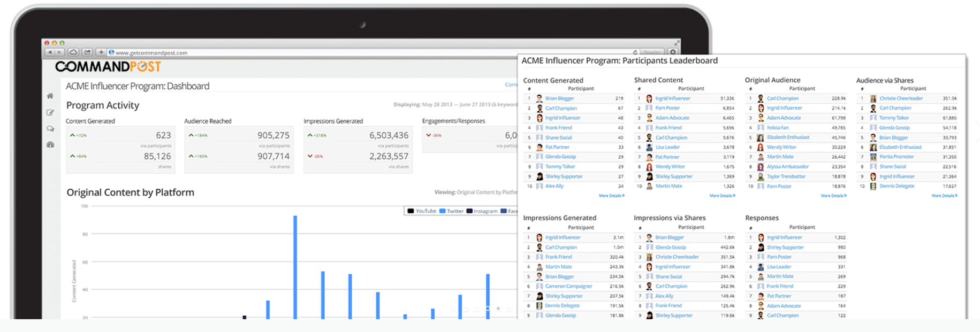Click the 85,126 shares value

(x=157, y=157)
